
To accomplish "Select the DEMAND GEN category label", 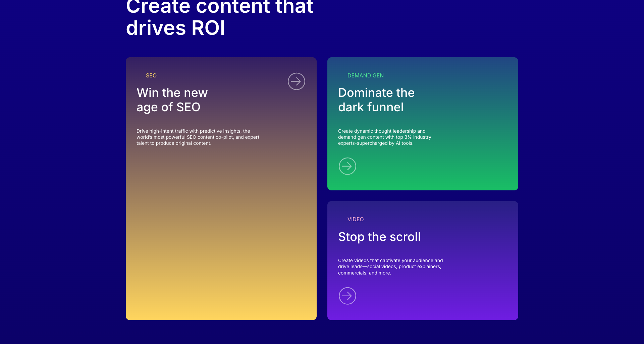I will tap(366, 75).
